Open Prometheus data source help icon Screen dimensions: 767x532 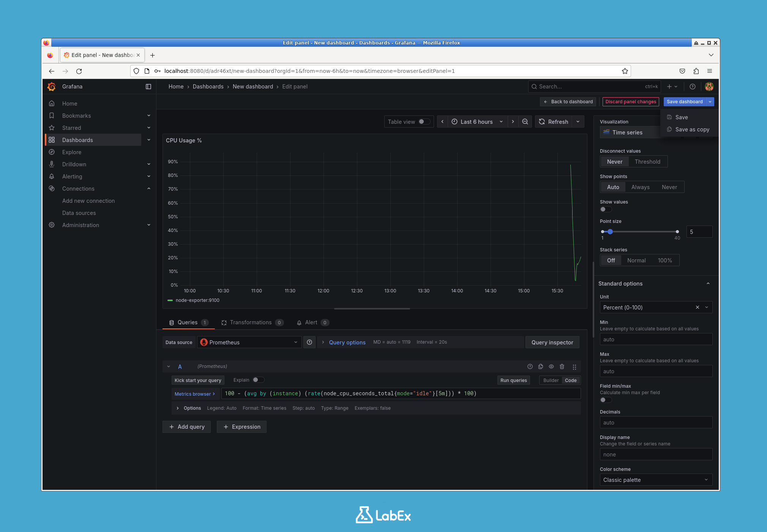point(309,342)
